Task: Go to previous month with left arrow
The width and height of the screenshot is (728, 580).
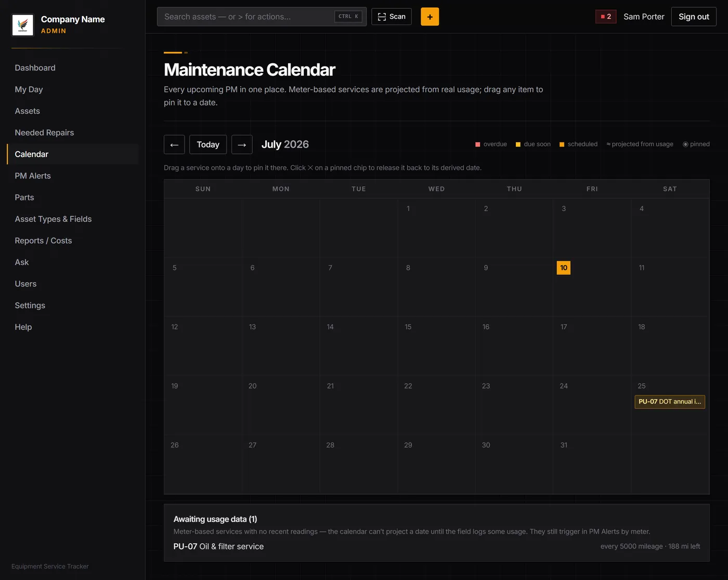Action: tap(174, 144)
